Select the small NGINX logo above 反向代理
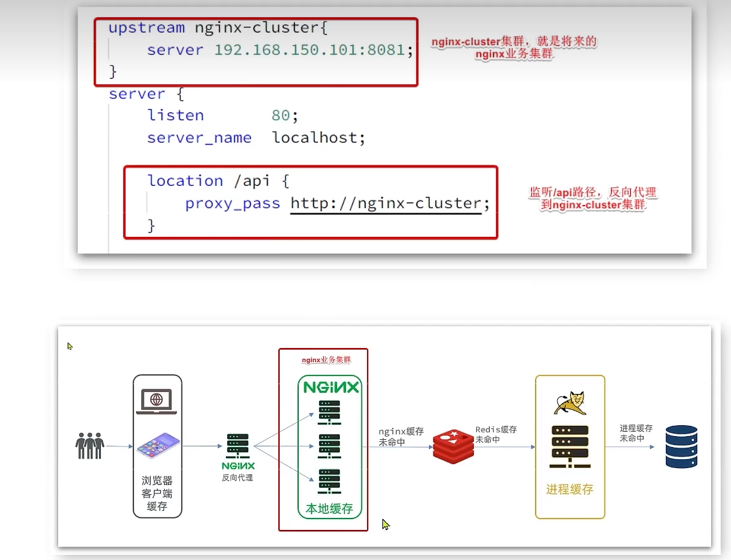 point(237,465)
